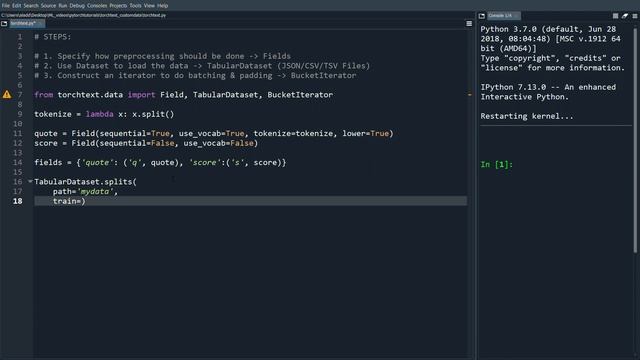Viewport: 640px width, 360px height.
Task: Open the Consoles menu
Action: (x=97, y=6)
